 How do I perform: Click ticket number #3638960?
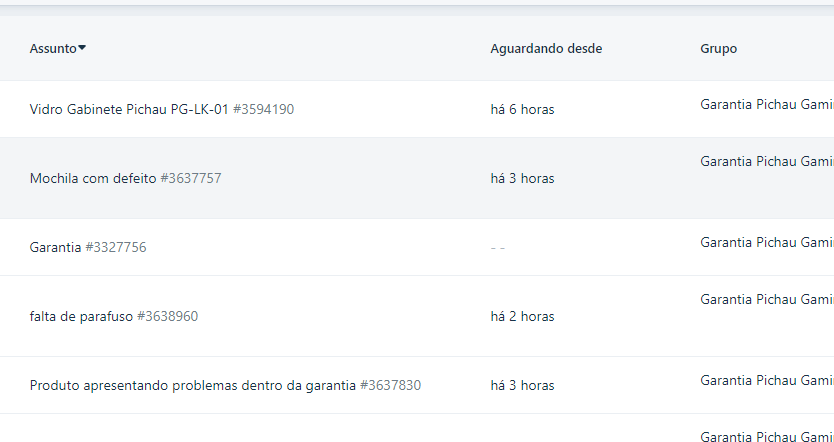tap(168, 316)
